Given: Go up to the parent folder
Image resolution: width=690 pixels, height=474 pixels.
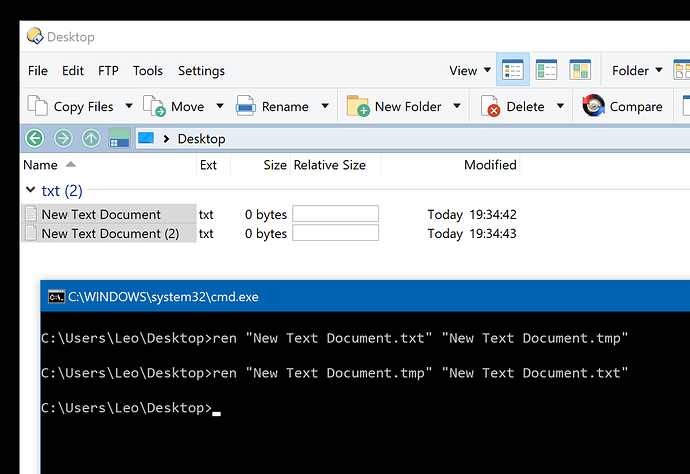Looking at the screenshot, I should coord(91,139).
